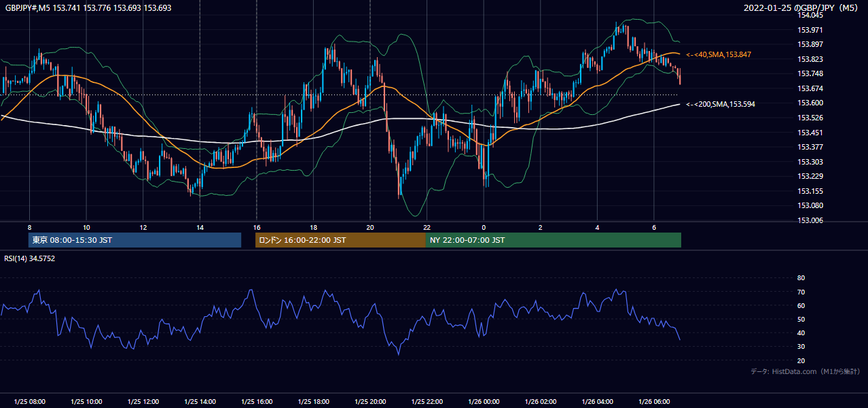Screen dimensions: 868x408
Task: Click the 1/25 16:00 time axis label
Action: click(256, 402)
